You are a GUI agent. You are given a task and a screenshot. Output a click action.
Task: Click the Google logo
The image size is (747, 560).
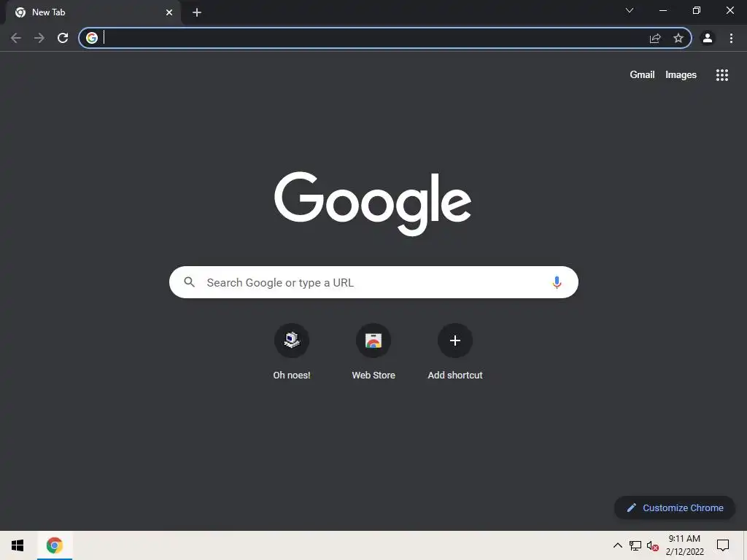pyautogui.click(x=373, y=204)
